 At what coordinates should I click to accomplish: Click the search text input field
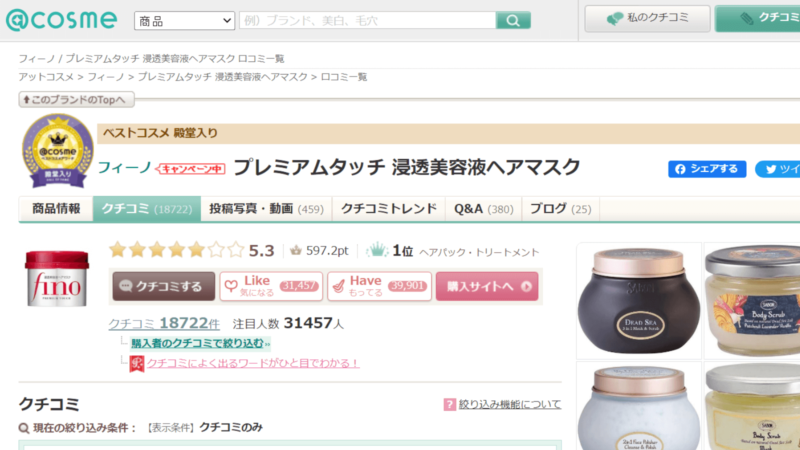(x=367, y=20)
